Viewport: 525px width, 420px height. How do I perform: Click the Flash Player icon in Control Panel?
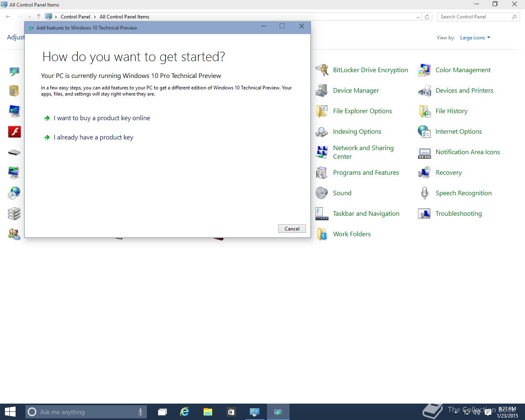click(14, 132)
